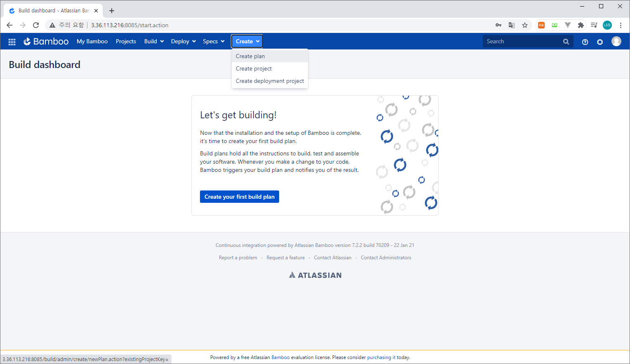Select Create project from the menu
This screenshot has height=364, width=630.
coord(270,68)
